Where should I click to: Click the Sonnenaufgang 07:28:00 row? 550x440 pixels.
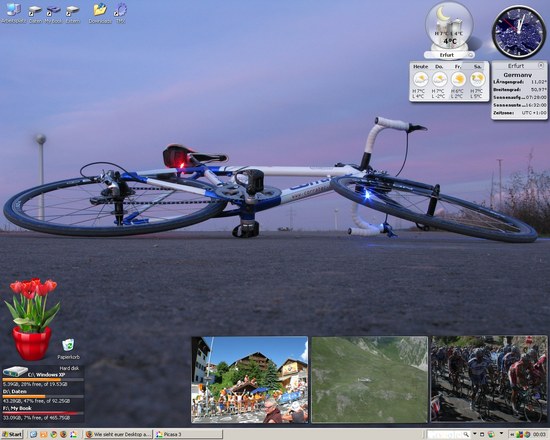pos(519,97)
